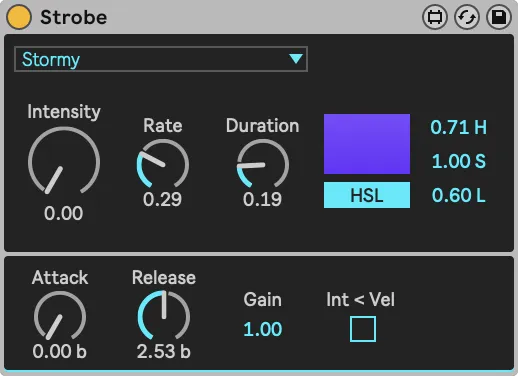Click the Gain value 1.00

263,329
